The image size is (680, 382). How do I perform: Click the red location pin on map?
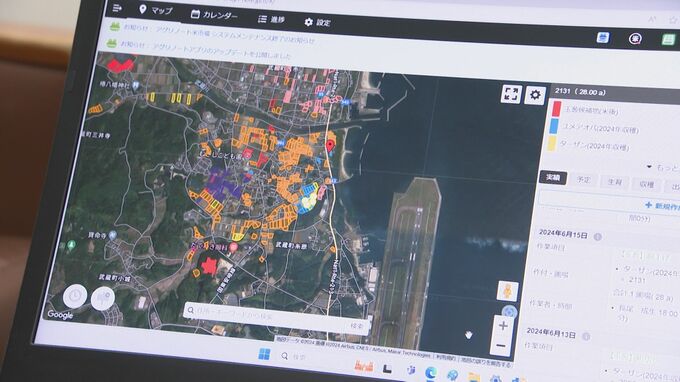(330, 145)
